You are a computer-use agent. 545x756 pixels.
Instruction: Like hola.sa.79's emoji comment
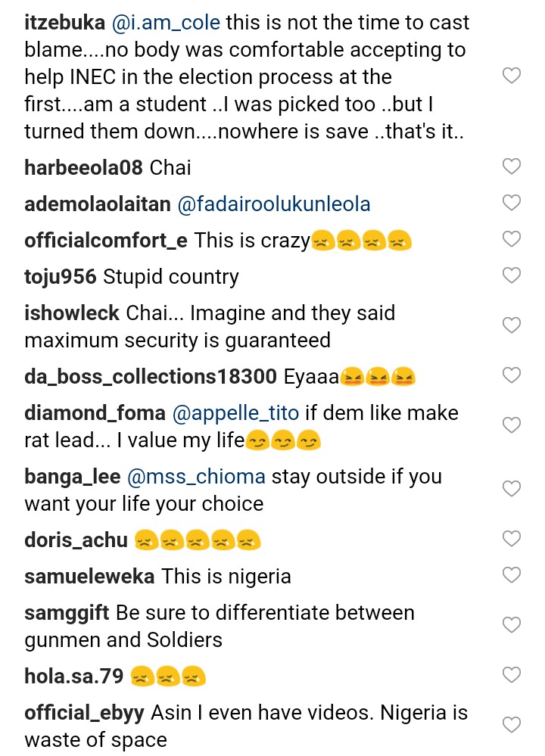512,675
